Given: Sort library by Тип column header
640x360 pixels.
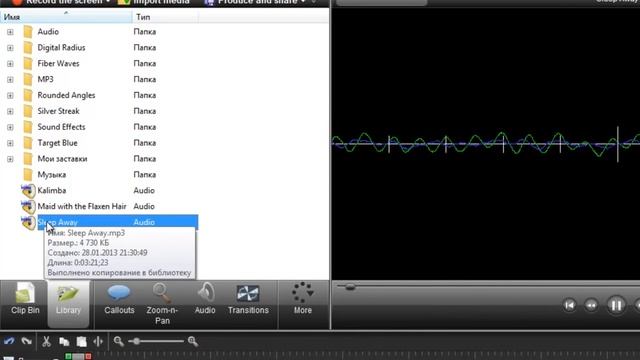Looking at the screenshot, I should point(165,17).
